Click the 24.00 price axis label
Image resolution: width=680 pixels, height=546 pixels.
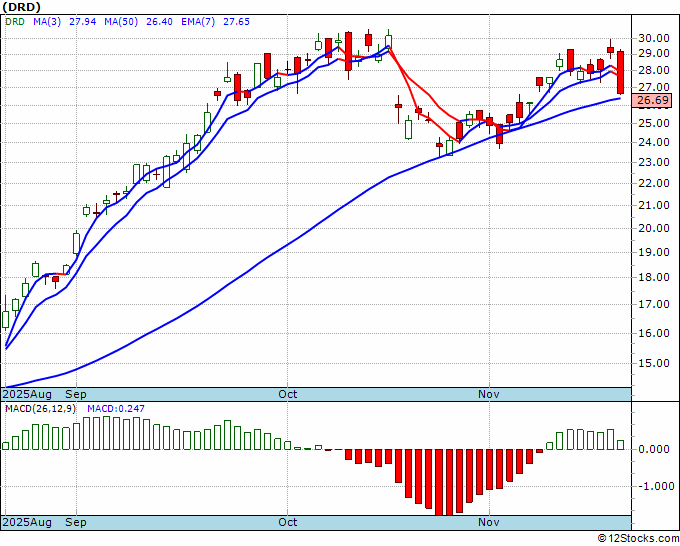pos(654,142)
